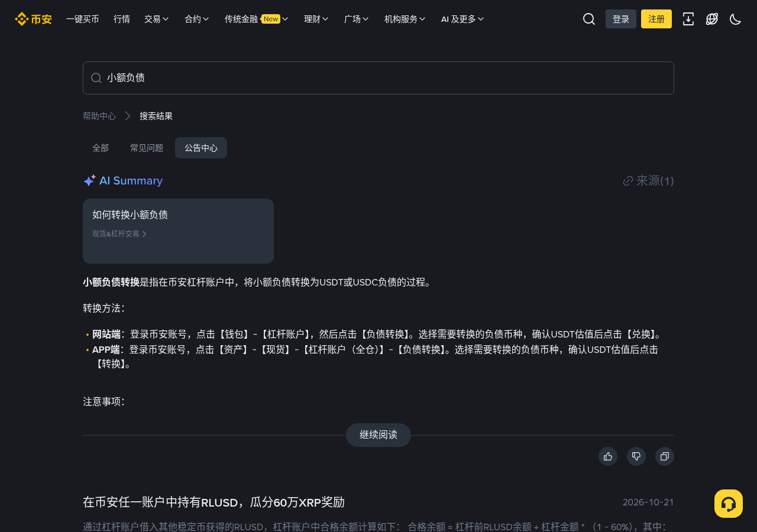Open the 现货&杠杆交易 category link
The width and height of the screenshot is (757, 532).
(x=119, y=233)
